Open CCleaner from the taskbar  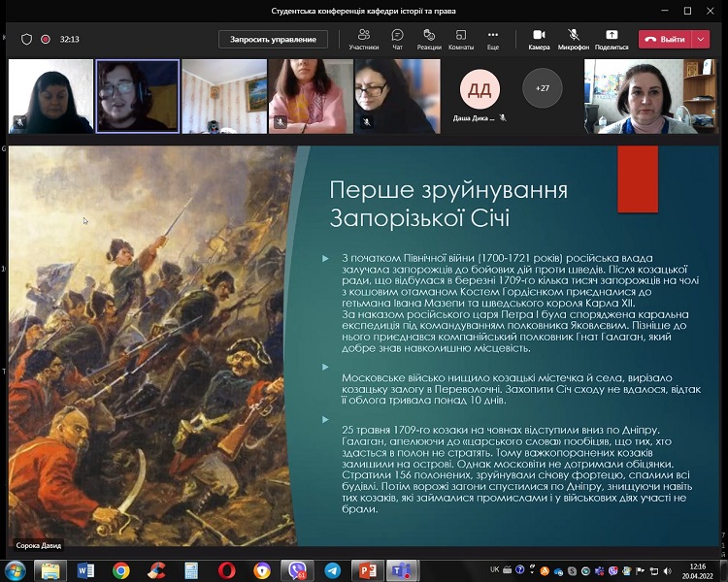(x=156, y=570)
